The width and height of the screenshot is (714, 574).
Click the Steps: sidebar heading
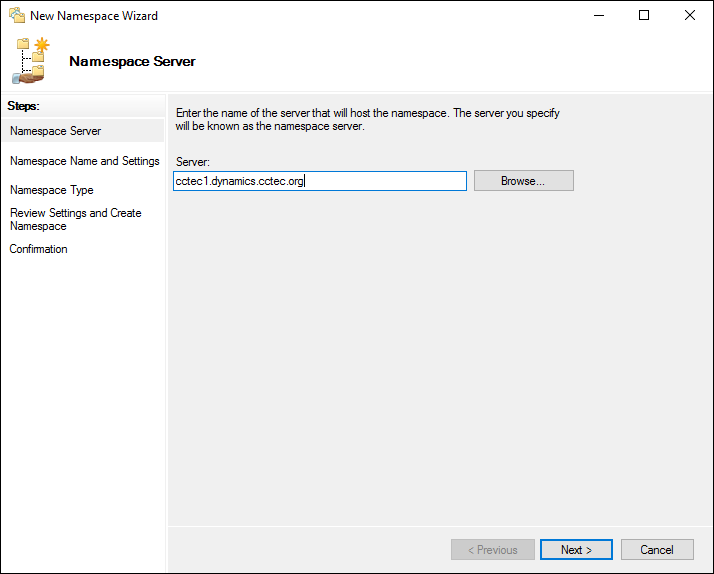pyautogui.click(x=23, y=106)
